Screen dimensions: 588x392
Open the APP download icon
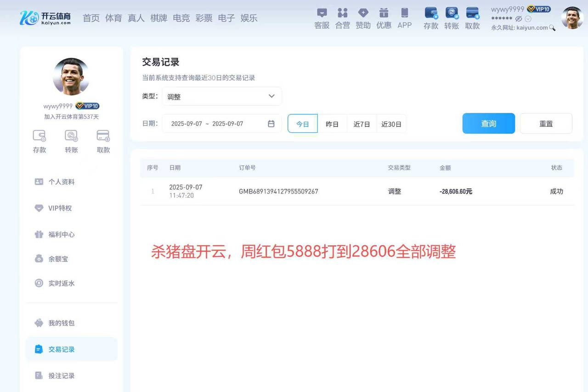(x=404, y=17)
